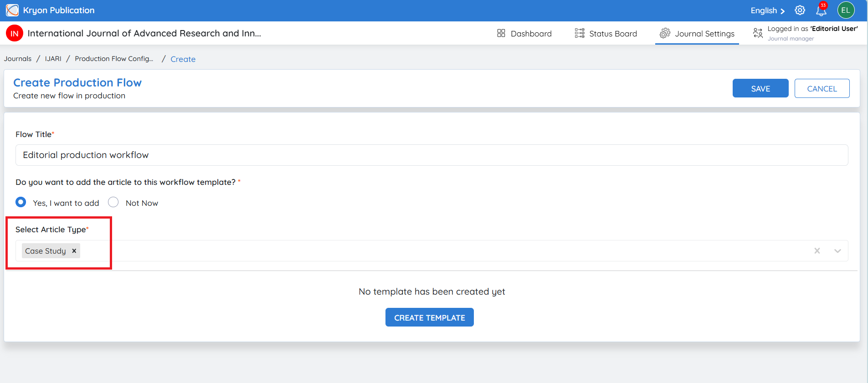Screen dimensions: 868x383
Task: Go to the Journals breadcrumb link
Action: [x=18, y=59]
